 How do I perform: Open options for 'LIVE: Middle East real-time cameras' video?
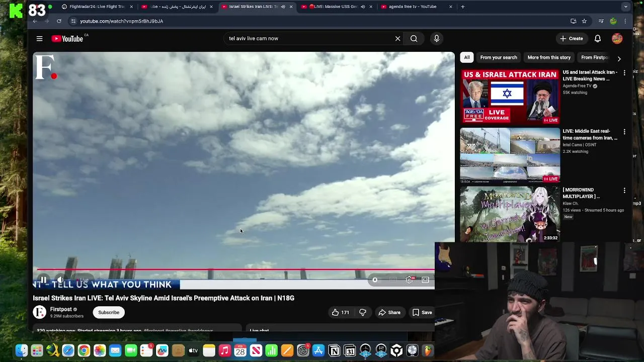[624, 132]
